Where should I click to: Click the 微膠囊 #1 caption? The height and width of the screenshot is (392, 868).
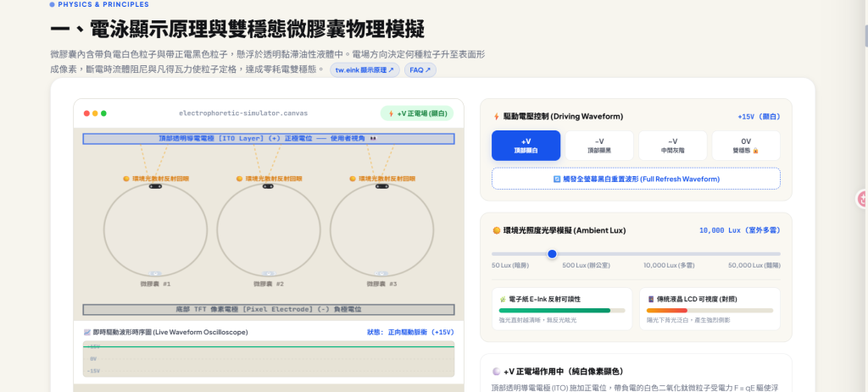point(156,284)
